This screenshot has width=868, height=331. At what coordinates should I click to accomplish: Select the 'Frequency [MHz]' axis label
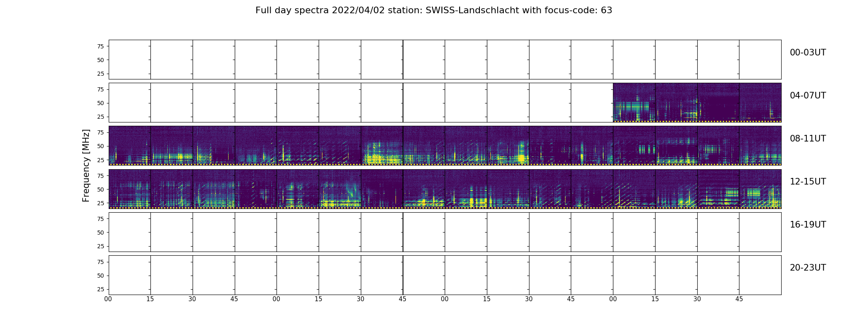(x=86, y=165)
